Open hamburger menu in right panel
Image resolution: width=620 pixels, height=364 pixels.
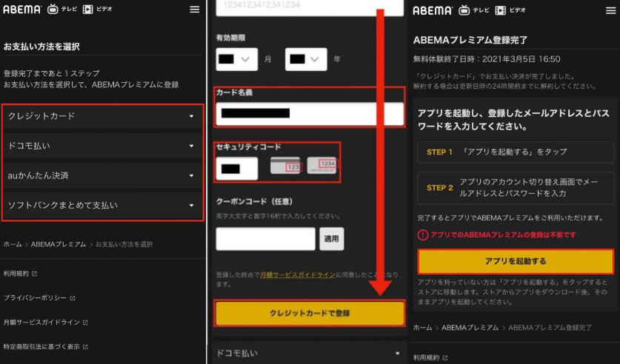coord(610,10)
